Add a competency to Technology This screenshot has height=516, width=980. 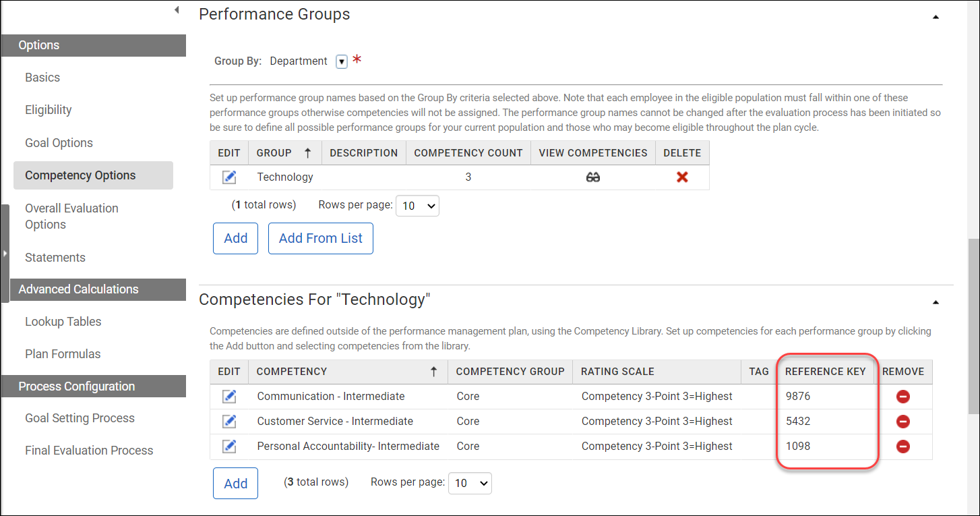tap(236, 484)
